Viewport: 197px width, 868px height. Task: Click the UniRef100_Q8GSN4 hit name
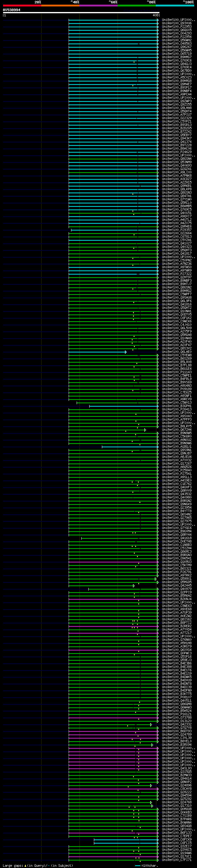coord(177,159)
